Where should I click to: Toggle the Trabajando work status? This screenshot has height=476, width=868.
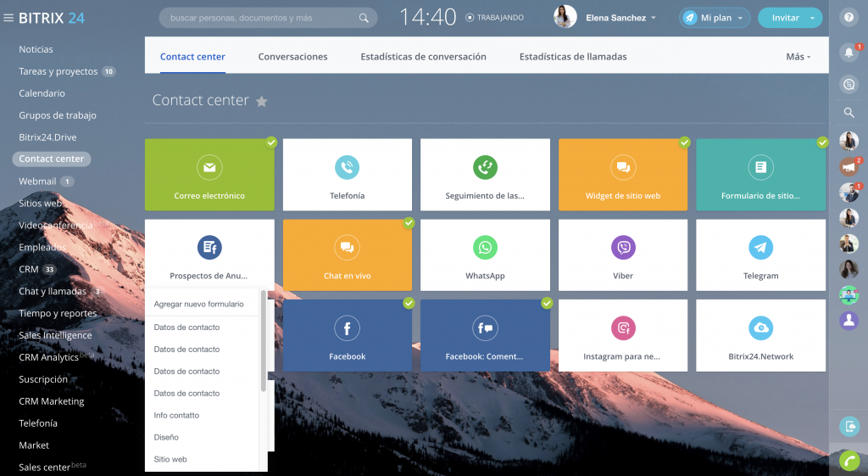(495, 17)
